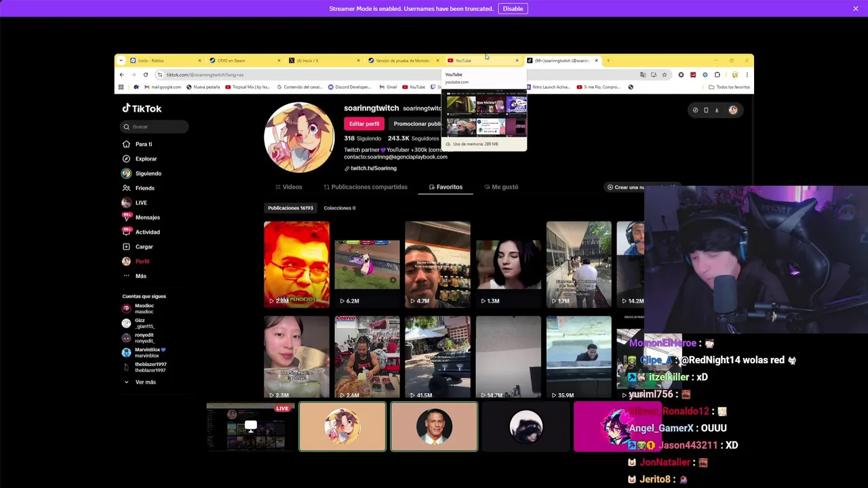Switch to Versión de prueba de Monster tab
The height and width of the screenshot is (488, 868).
pyautogui.click(x=403, y=60)
